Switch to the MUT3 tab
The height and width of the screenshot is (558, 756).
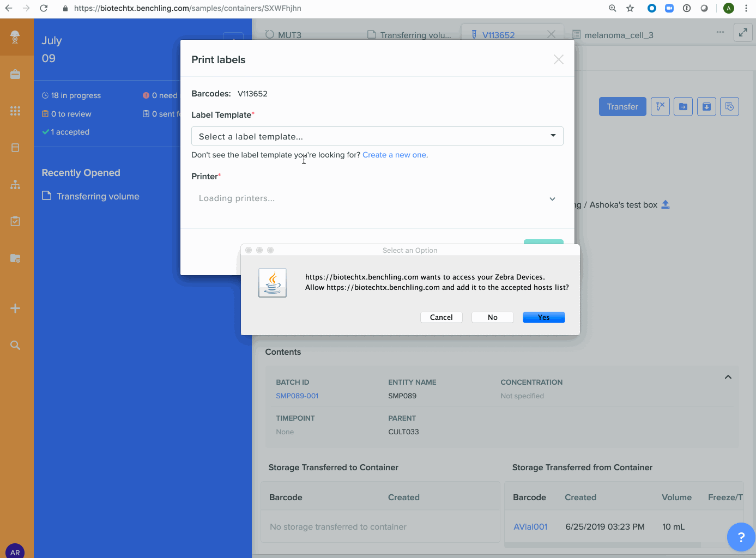click(289, 35)
